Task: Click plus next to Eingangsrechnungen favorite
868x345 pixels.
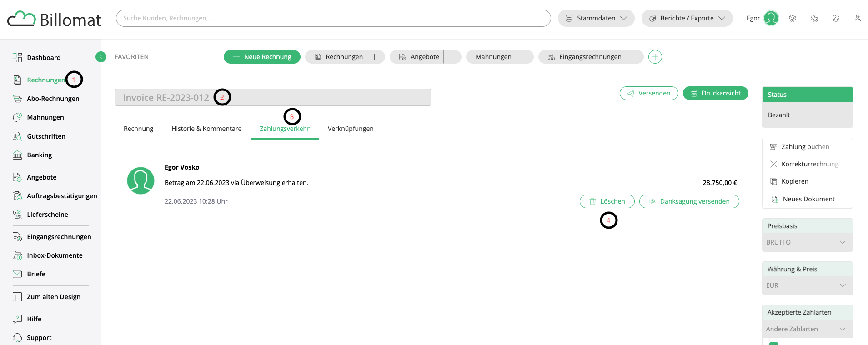Action: tap(633, 57)
